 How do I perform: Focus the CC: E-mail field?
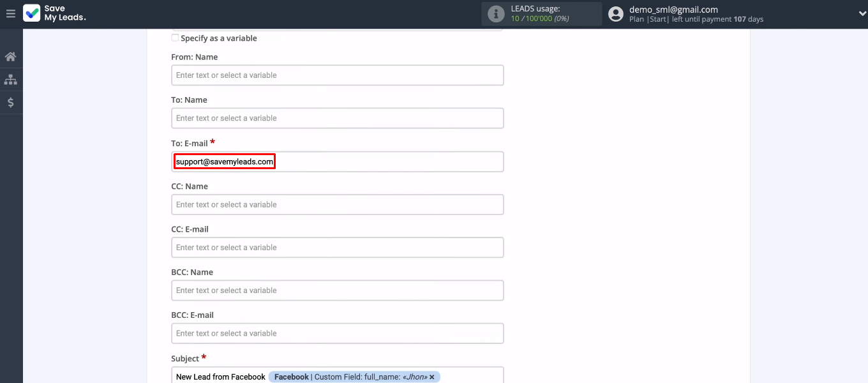(x=337, y=248)
